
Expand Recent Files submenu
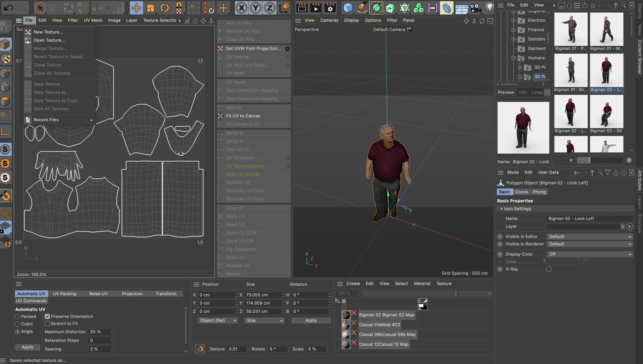click(x=60, y=120)
